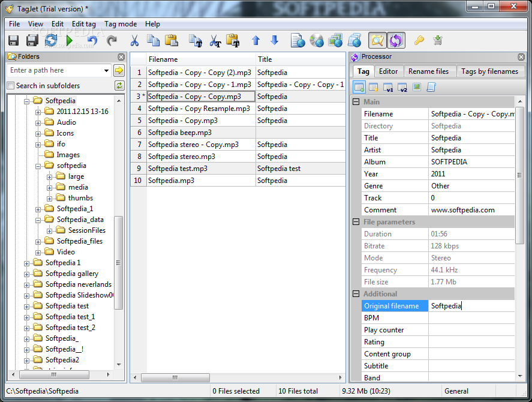Open the path combo box dropdown arrow

107,70
